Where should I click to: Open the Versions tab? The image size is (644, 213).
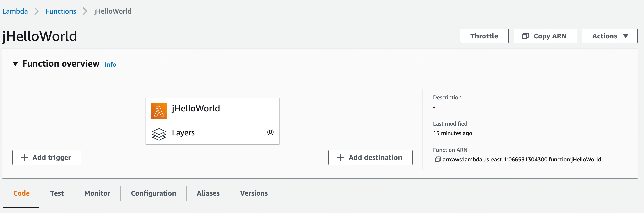click(x=254, y=193)
